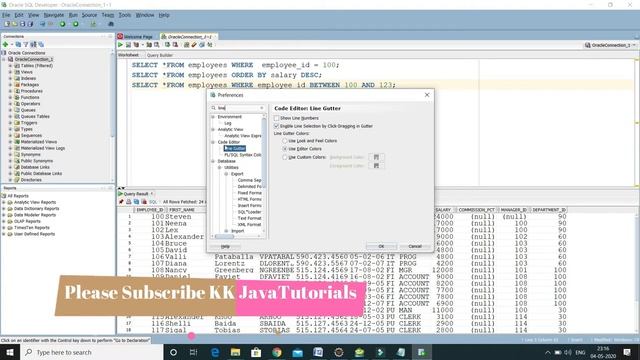
Task: Click the New document toolbar icon
Action: coord(7,24)
